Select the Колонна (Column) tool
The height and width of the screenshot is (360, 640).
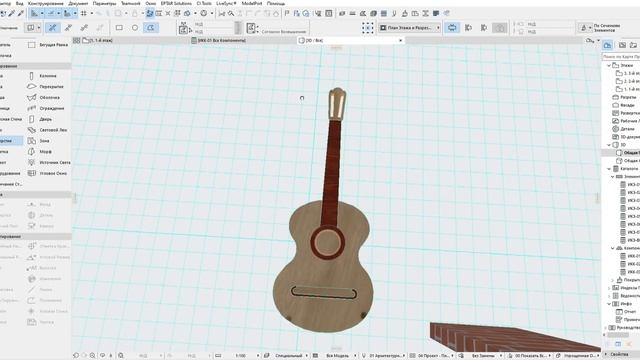click(42, 76)
